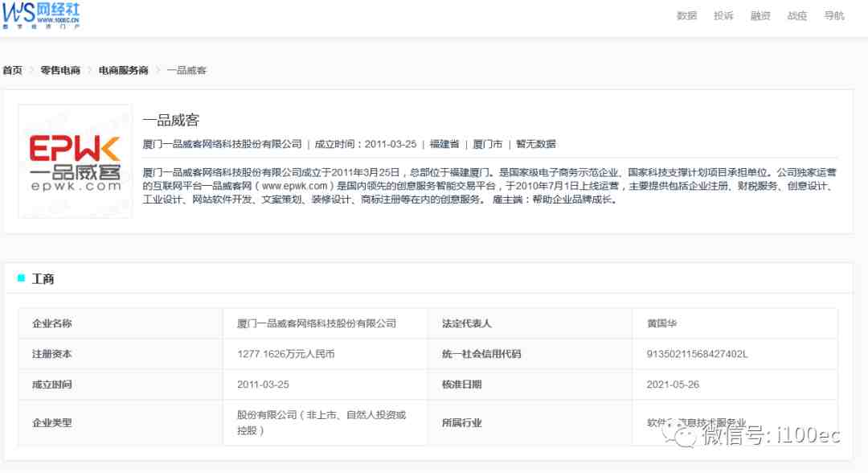Click the 一品威客 company heading

pos(170,120)
